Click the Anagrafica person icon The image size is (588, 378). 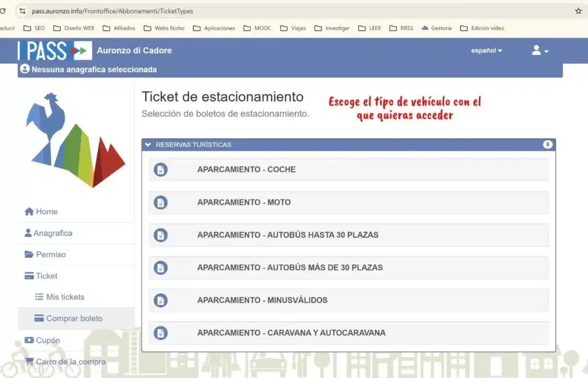tap(28, 233)
